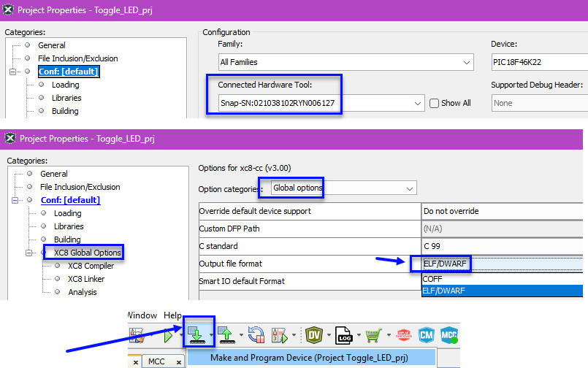Click Make and Program Device icon
This screenshot has height=368, width=588.
194,335
